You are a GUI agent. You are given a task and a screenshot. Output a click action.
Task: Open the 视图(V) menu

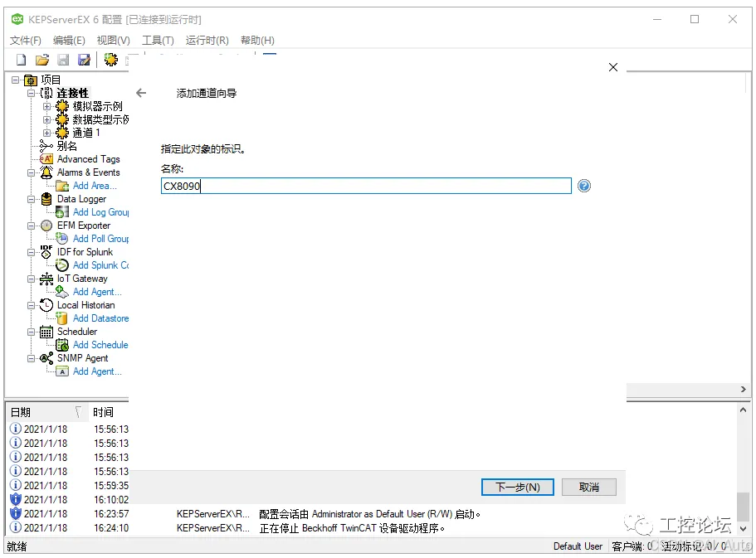114,40
